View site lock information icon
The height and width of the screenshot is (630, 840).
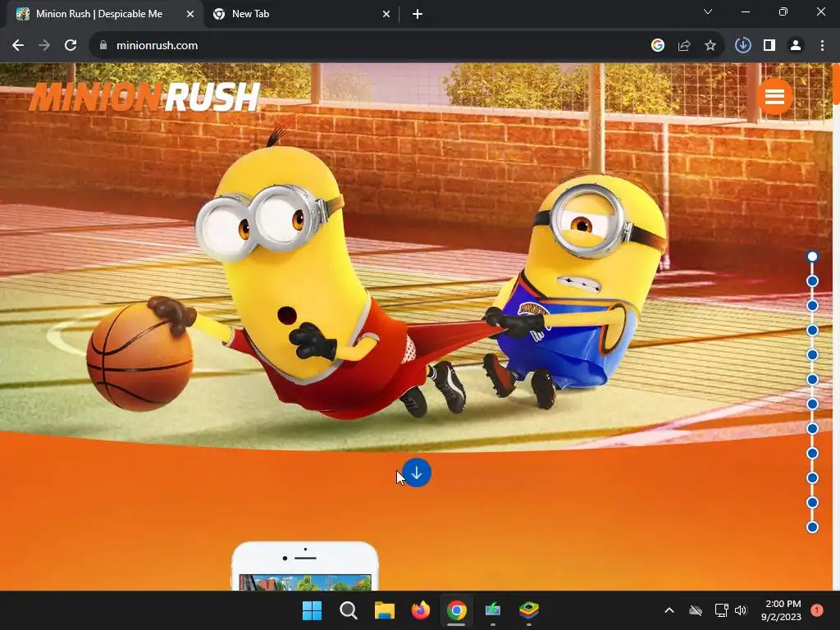[103, 46]
